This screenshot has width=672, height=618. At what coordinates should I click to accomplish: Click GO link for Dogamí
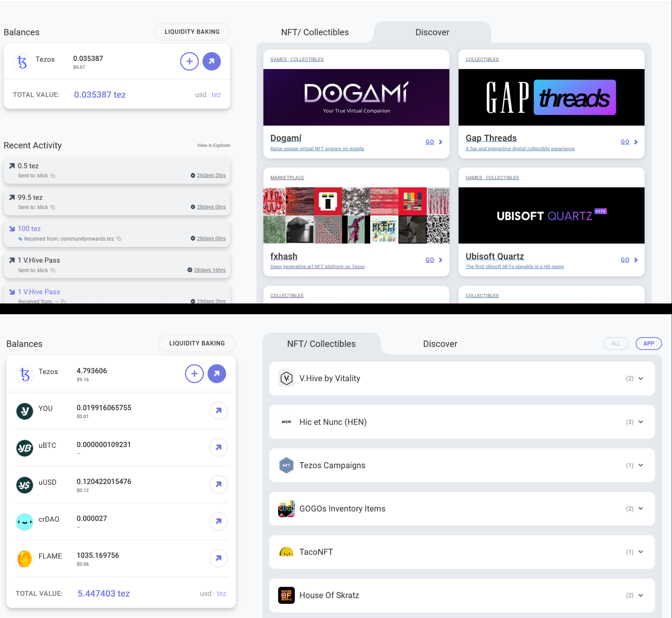pos(434,142)
